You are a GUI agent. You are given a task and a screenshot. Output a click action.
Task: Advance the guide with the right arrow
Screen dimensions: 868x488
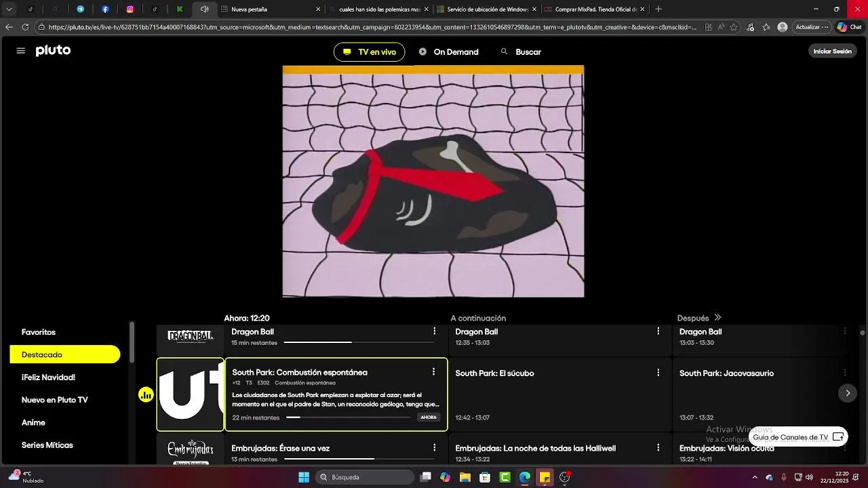(847, 393)
